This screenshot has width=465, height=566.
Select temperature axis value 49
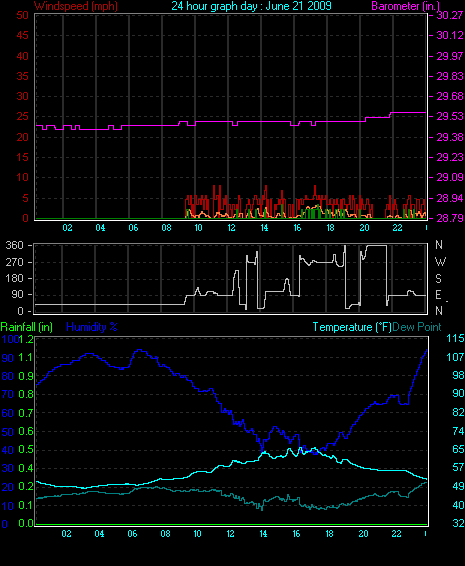458,486
